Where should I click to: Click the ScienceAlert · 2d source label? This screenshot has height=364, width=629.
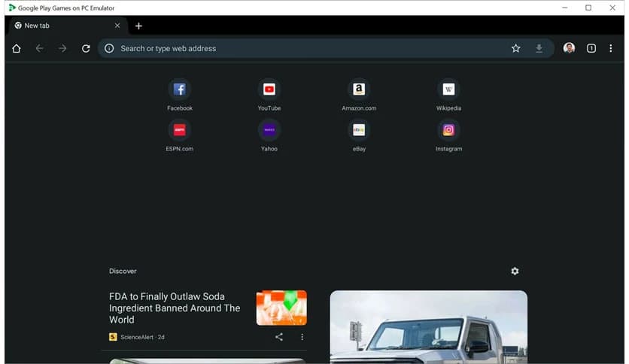coord(142,337)
